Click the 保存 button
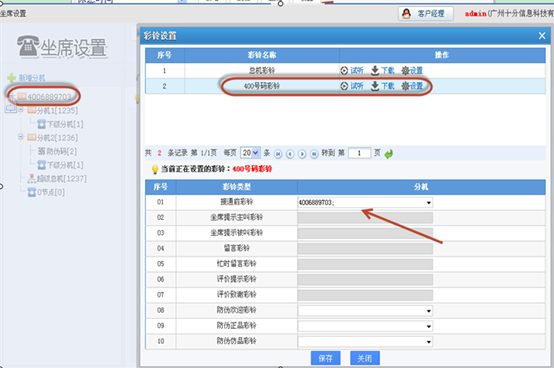 coord(325,358)
